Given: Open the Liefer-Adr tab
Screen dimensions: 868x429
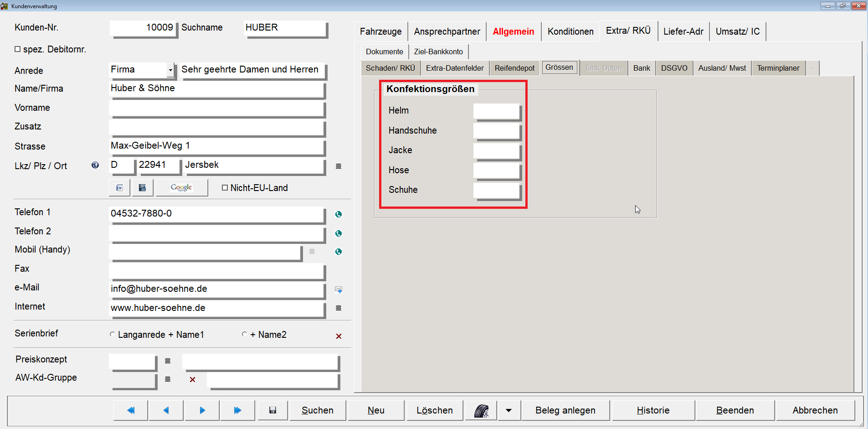Looking at the screenshot, I should (683, 31).
